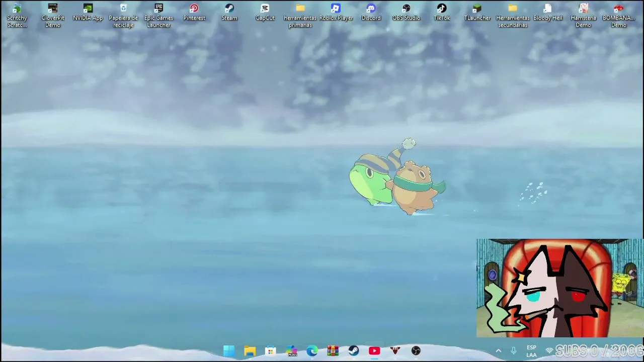Select the Steam shortcut on the desktop

click(229, 13)
